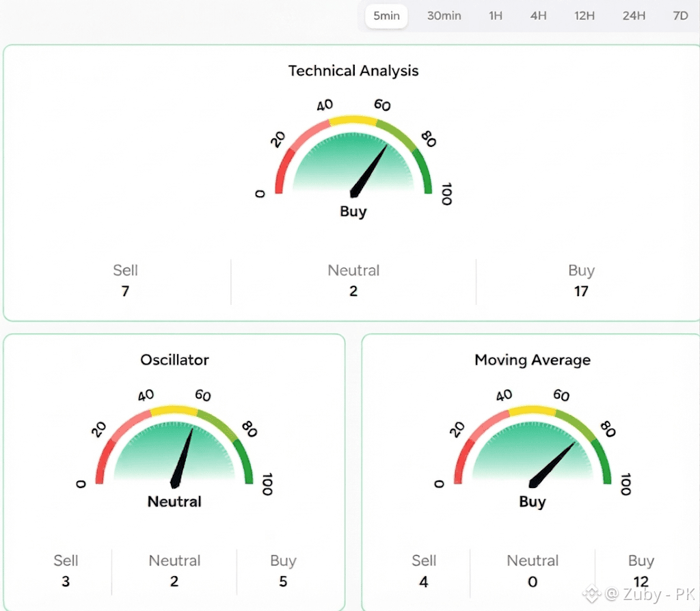Open the 4H timeframe tab
The image size is (700, 611).
(539, 16)
